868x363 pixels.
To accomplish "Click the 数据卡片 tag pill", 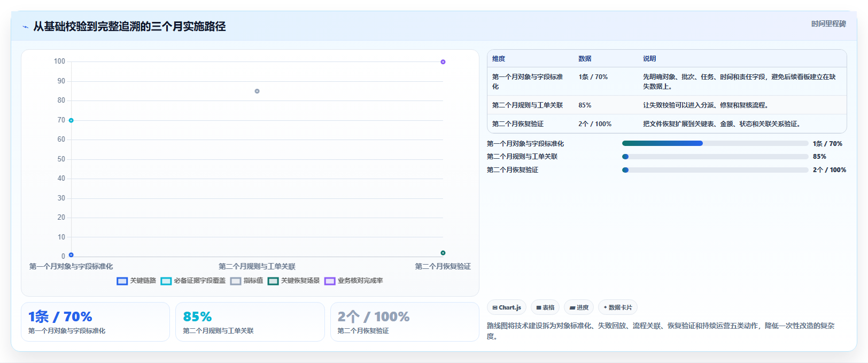I will pos(618,307).
